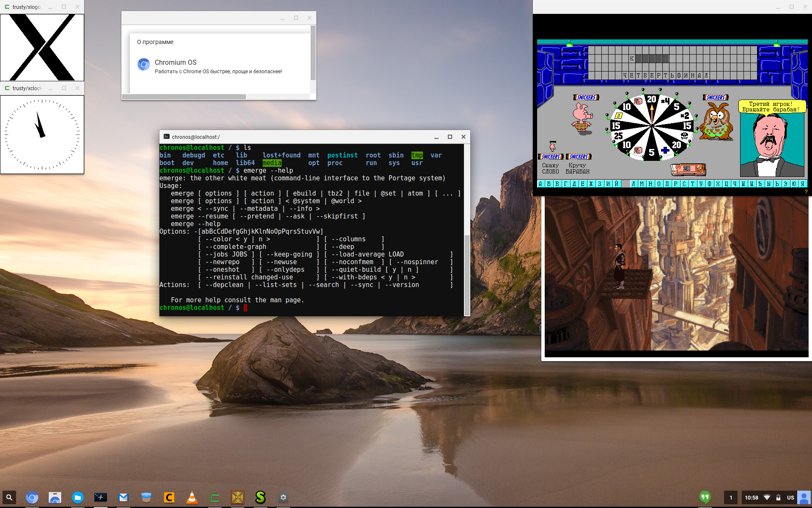Viewport: 812px width, 508px height.
Task: Click the yellow question mark help icon
Action: 806,192
